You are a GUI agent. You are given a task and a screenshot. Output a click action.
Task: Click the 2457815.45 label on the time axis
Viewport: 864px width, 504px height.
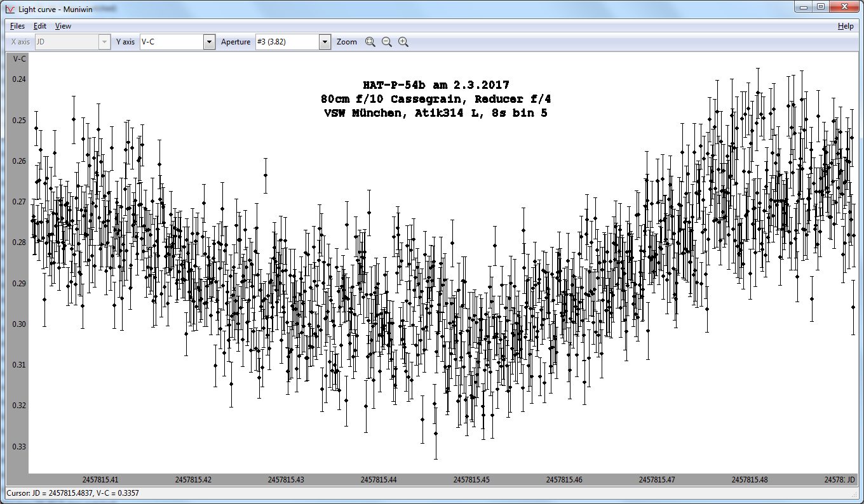[471, 480]
